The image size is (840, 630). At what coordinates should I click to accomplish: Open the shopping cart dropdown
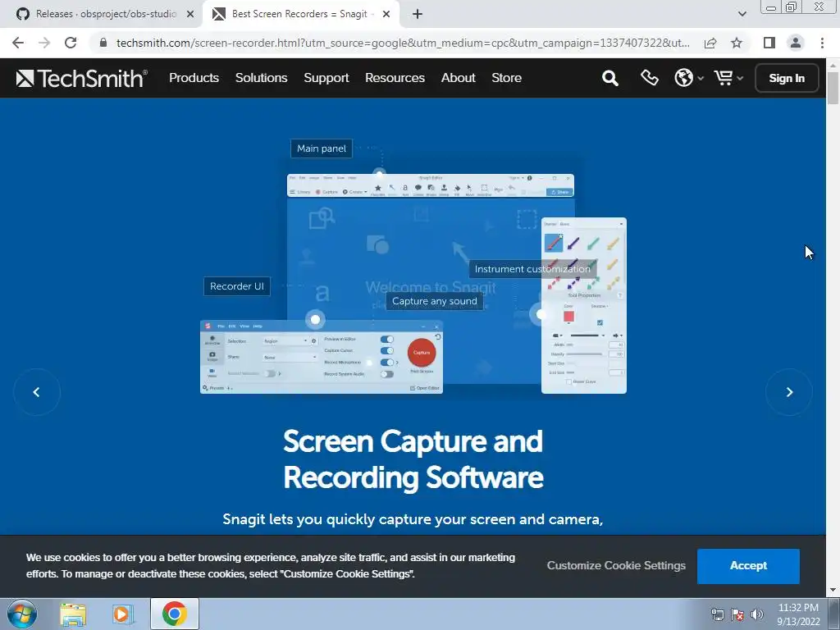pos(728,78)
